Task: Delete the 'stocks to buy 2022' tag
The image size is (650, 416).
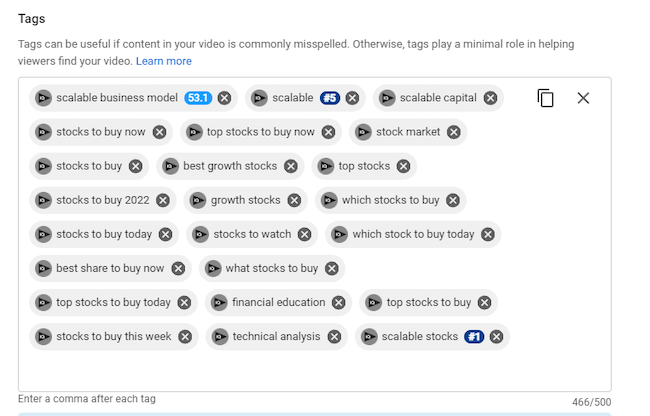Action: 163,200
